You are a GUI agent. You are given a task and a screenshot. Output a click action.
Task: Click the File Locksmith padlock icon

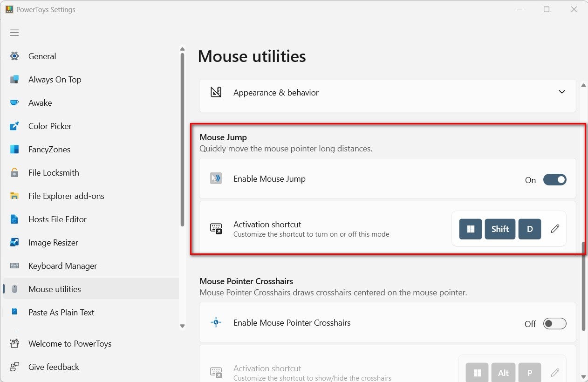coord(14,172)
